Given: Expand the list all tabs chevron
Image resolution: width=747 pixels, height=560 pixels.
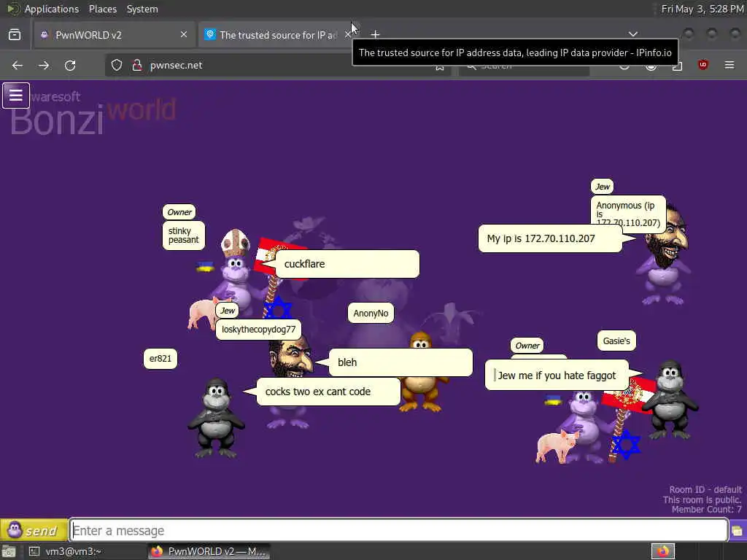Looking at the screenshot, I should coord(633,34).
